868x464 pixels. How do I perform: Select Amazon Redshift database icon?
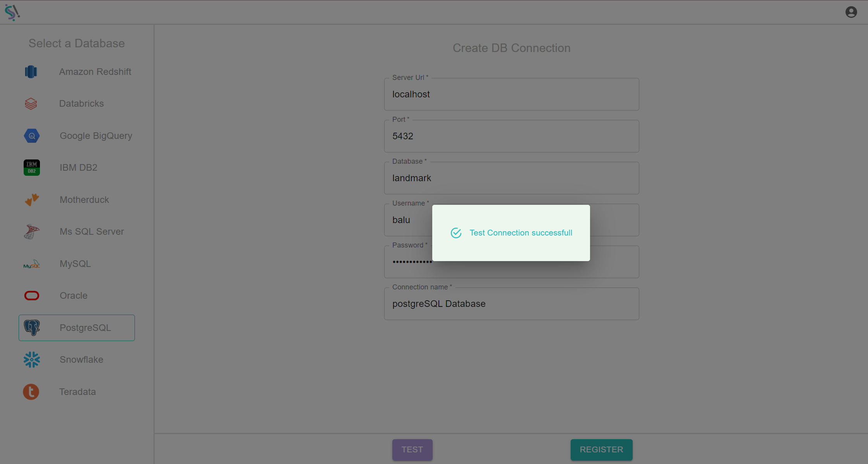pyautogui.click(x=31, y=71)
